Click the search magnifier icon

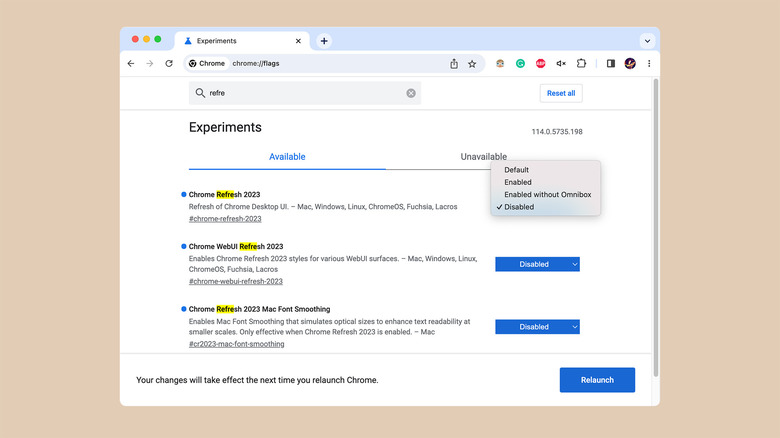point(200,93)
